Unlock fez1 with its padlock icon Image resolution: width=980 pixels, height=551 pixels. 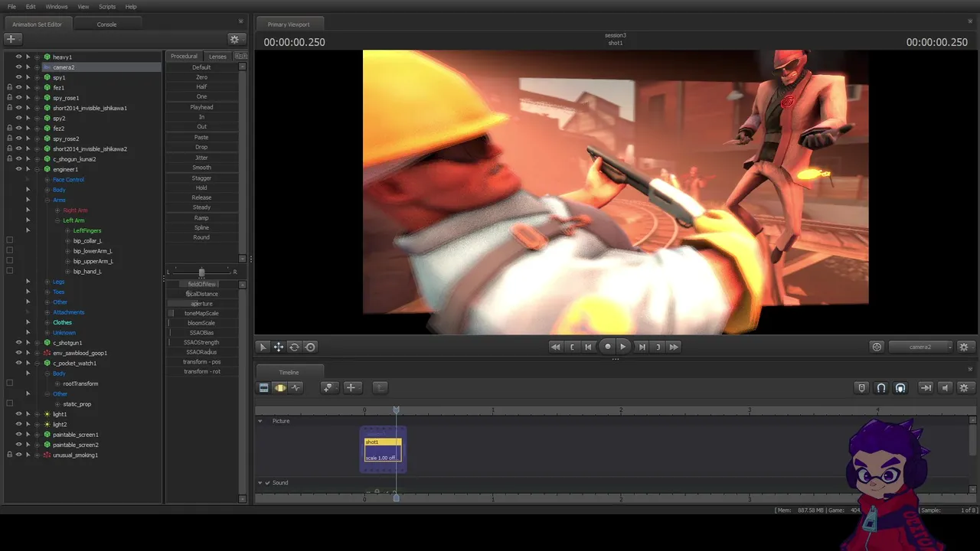(x=9, y=87)
